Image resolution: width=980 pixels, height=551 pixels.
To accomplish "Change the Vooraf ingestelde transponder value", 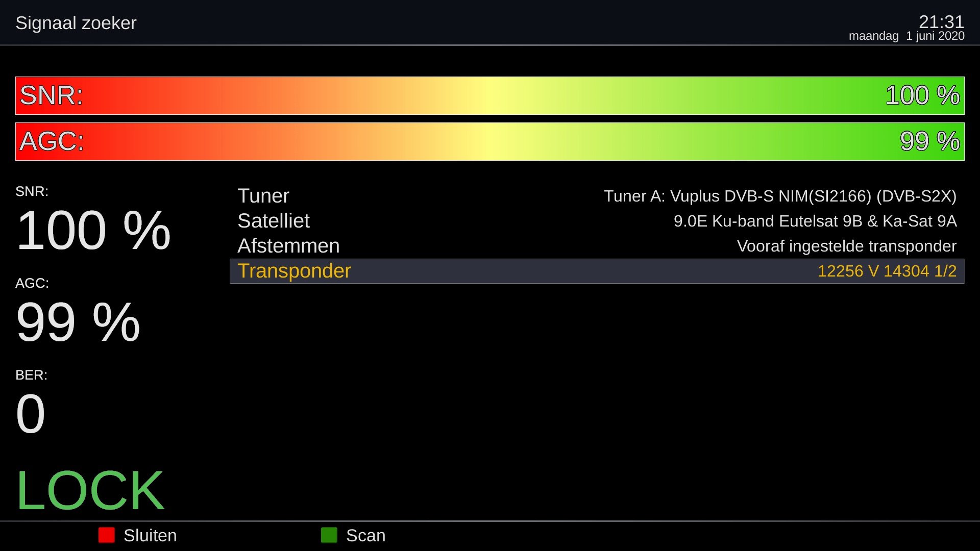I will click(846, 246).
